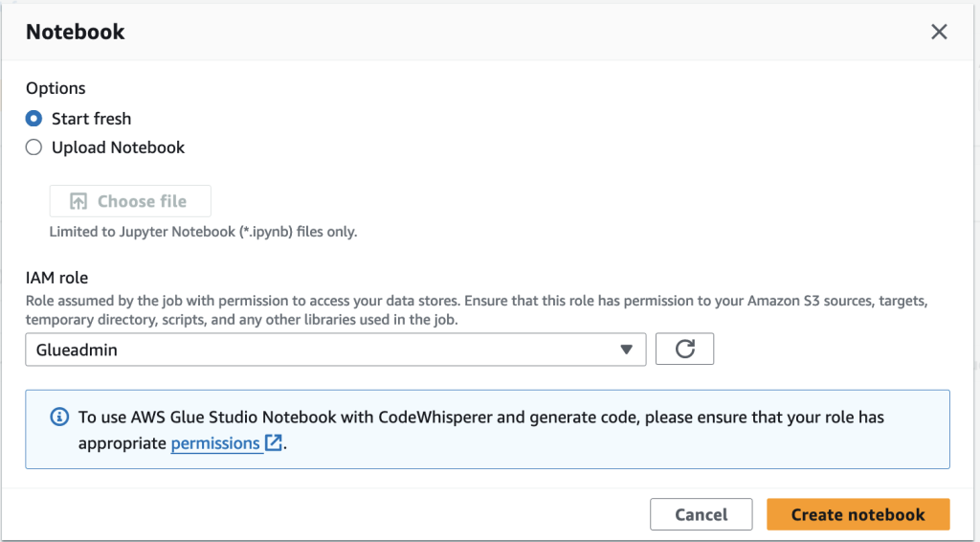
Task: Click the "Upload Notebook" label text
Action: point(119,147)
